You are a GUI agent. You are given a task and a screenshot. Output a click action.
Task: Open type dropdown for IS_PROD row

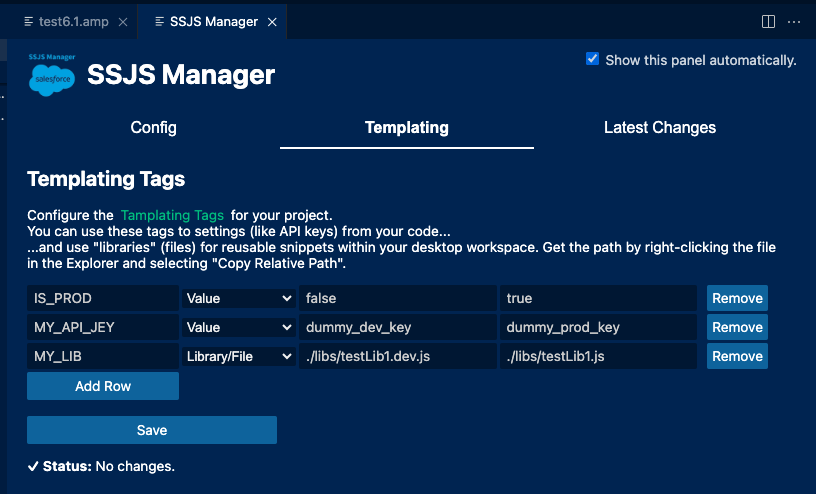point(238,298)
